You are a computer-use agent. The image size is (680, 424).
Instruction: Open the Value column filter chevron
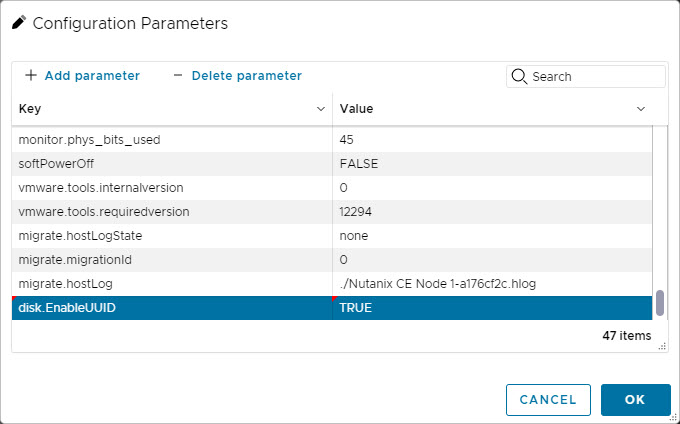click(641, 109)
